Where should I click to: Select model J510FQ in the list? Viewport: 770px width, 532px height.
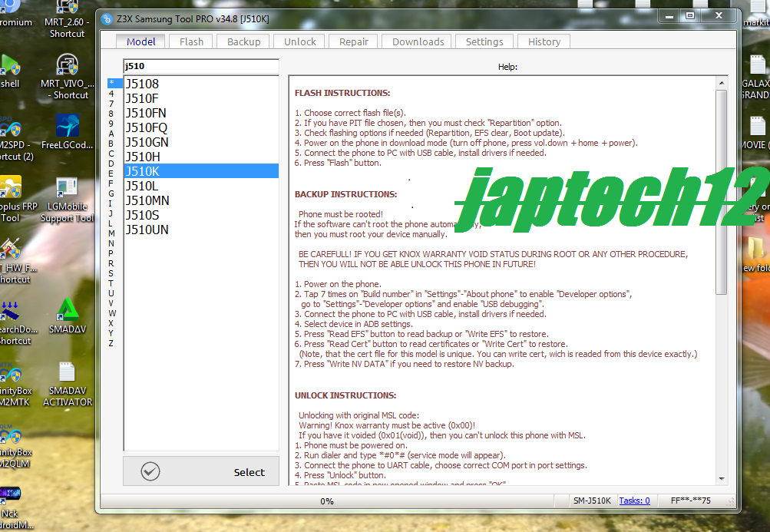(201, 127)
